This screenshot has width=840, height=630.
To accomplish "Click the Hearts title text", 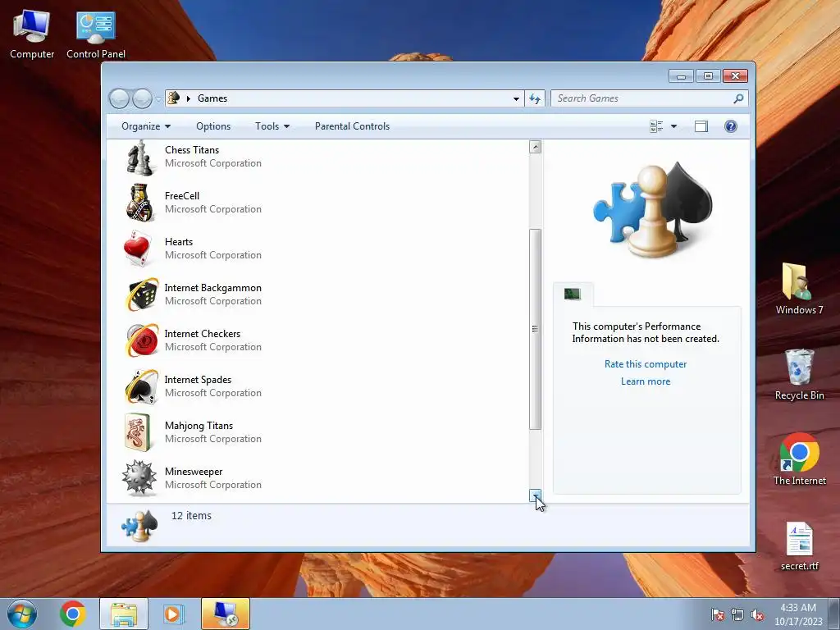I will click(178, 242).
